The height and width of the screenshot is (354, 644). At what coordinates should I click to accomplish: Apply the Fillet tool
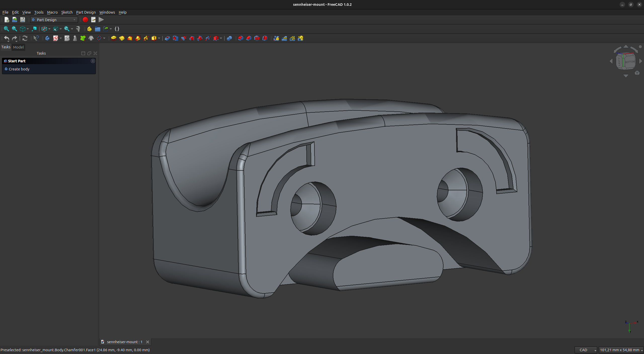pyautogui.click(x=240, y=38)
